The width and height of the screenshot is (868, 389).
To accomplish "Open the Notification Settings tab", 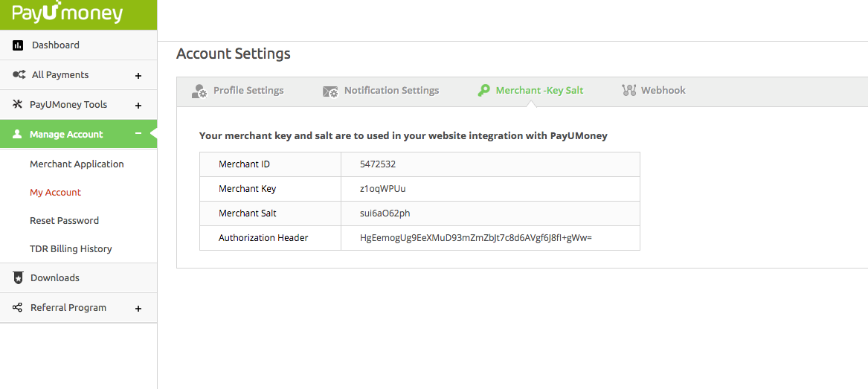I will point(391,91).
